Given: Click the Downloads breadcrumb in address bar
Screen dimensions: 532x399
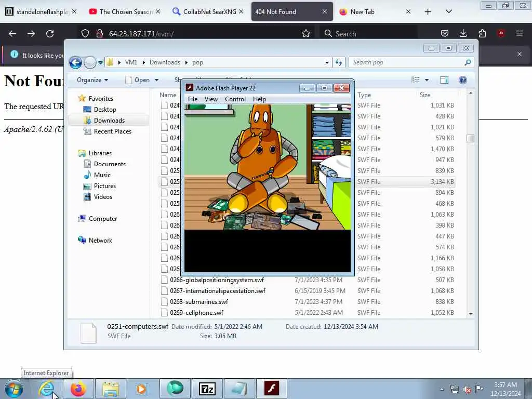Looking at the screenshot, I should (165, 62).
